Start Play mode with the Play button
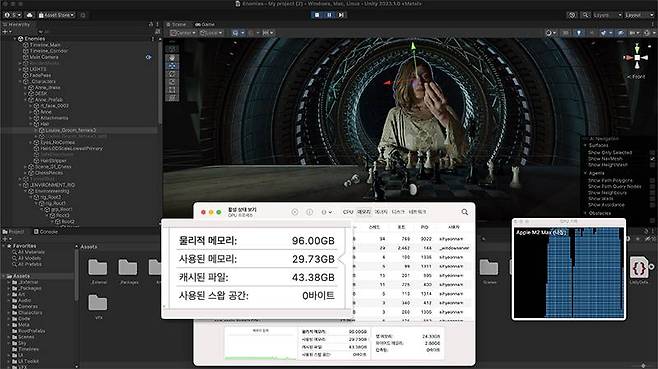The image size is (658, 369). 317,15
